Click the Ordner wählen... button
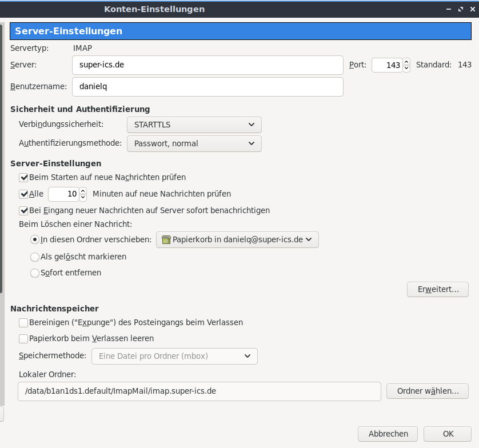This screenshot has height=448, width=479. (x=428, y=391)
